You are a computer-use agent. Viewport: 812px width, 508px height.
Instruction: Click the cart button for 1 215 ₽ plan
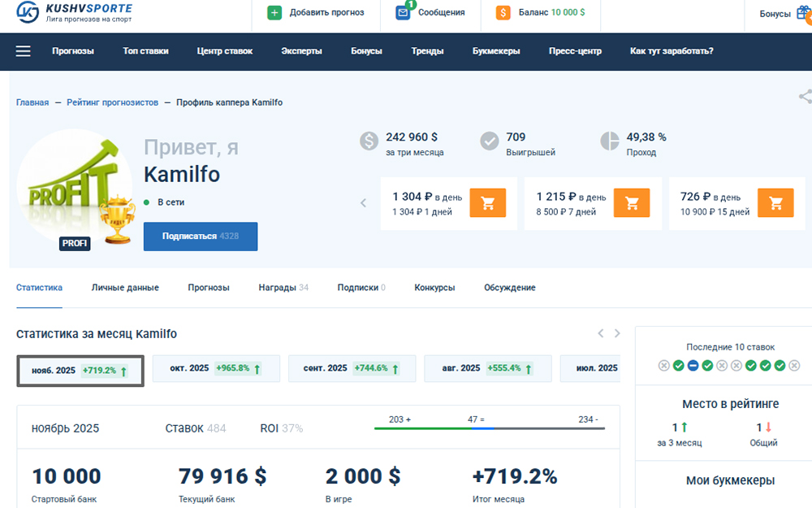point(631,203)
